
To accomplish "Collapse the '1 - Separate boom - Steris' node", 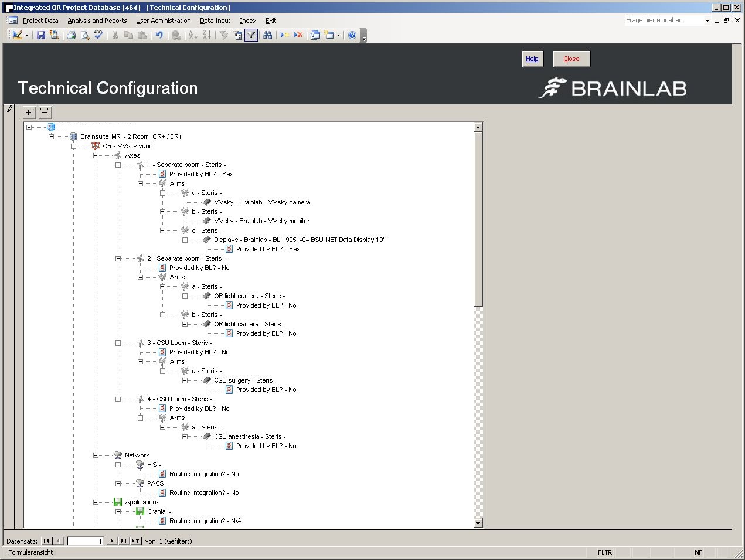I will pyautogui.click(x=118, y=165).
